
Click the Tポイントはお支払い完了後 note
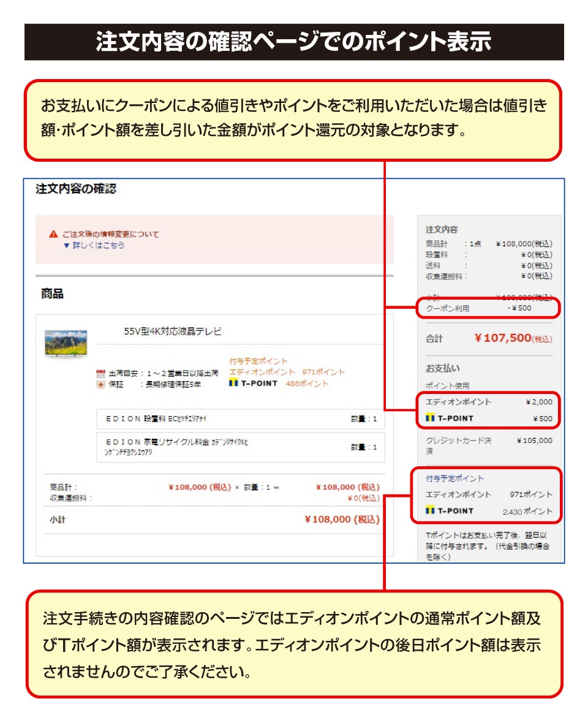point(488,546)
